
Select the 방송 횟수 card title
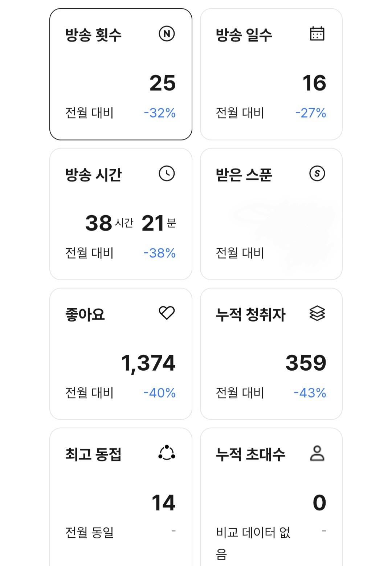coord(93,35)
